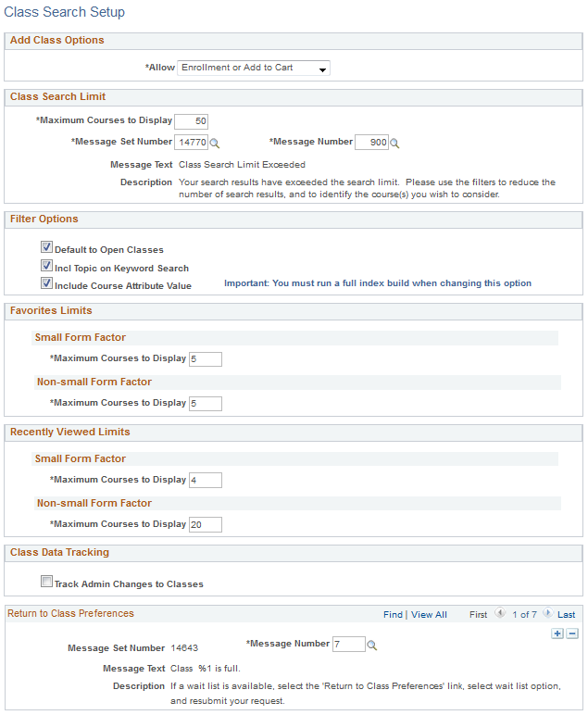Delete current row with minus icon
This screenshot has height=715, width=588.
click(572, 633)
